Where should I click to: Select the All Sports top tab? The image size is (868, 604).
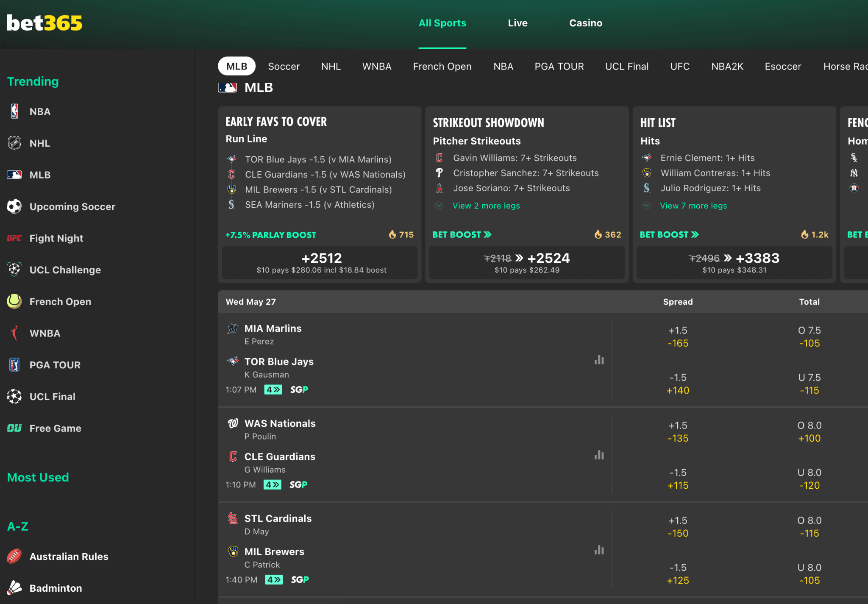(x=442, y=23)
